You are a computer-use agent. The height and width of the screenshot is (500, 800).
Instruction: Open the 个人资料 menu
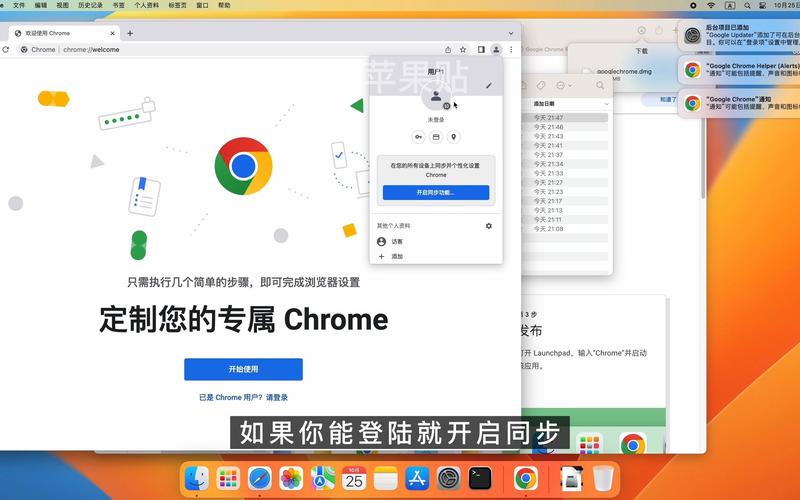click(146, 5)
